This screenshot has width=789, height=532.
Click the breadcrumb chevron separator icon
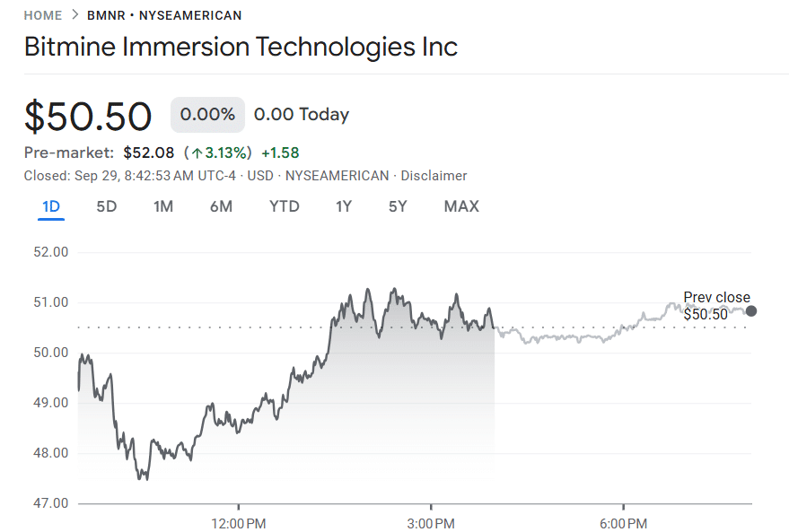(x=75, y=15)
